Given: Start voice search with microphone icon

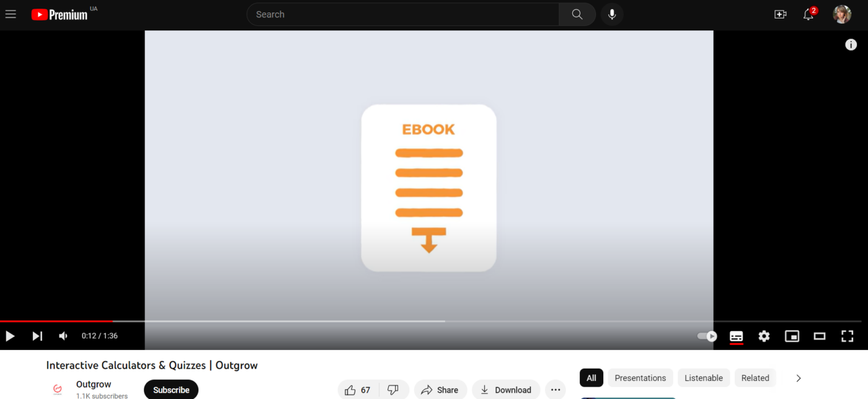Looking at the screenshot, I should click(x=612, y=14).
